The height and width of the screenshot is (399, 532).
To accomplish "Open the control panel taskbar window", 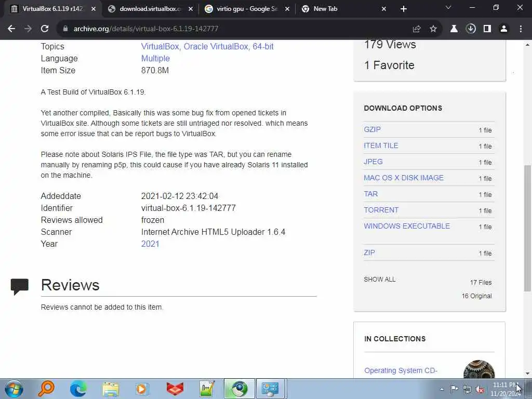I will click(x=271, y=389).
